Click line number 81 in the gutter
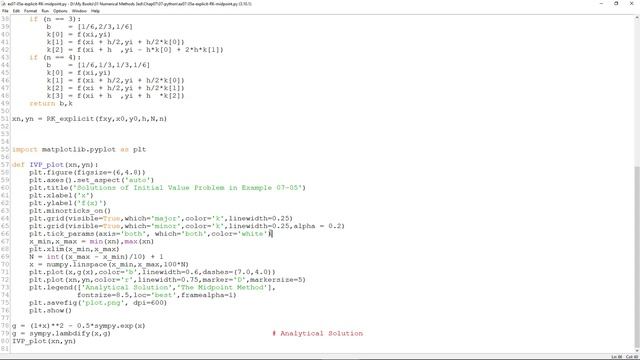This screenshot has width=640, height=360. [x=5, y=349]
